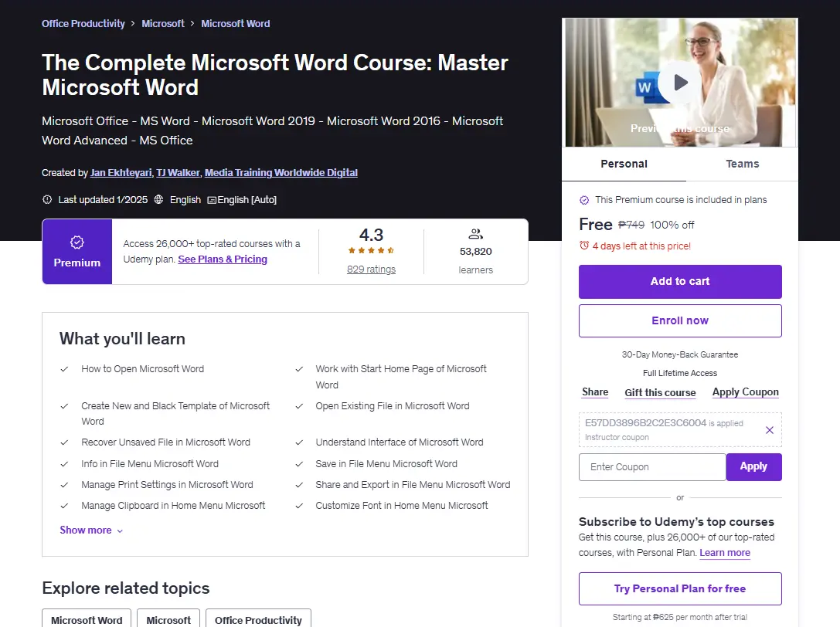Image resolution: width=840 pixels, height=627 pixels.
Task: Click the premium checkmark badge in sidebar
Action: pyautogui.click(x=584, y=200)
